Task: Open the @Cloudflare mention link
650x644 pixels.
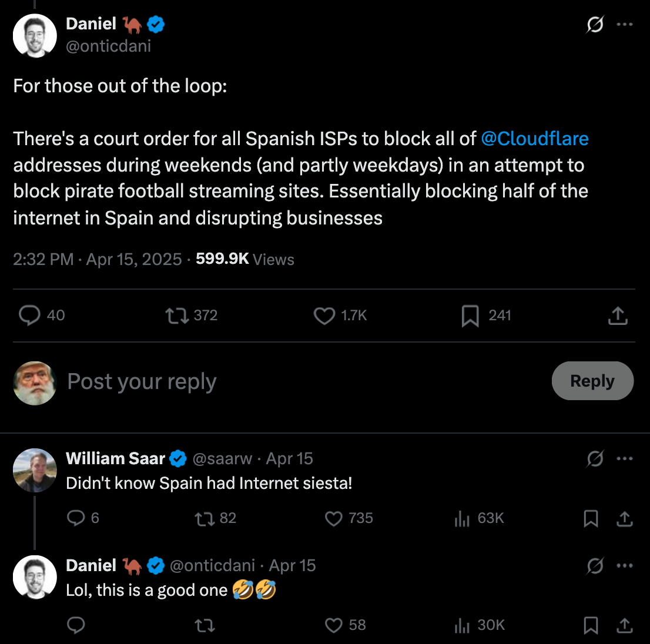Action: pos(534,139)
